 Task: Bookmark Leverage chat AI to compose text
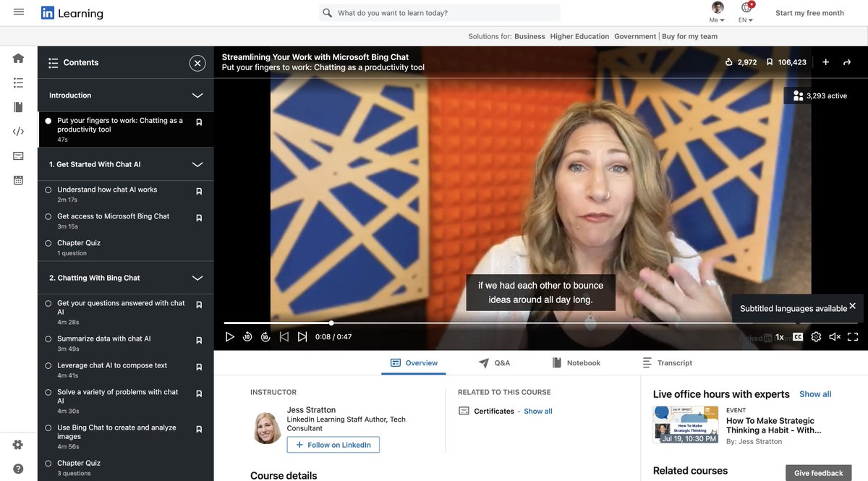pos(199,367)
